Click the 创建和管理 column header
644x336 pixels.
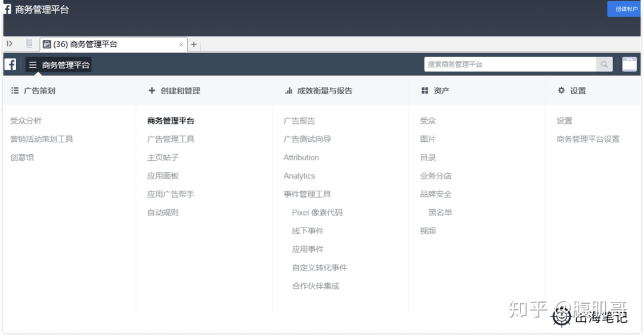click(180, 91)
